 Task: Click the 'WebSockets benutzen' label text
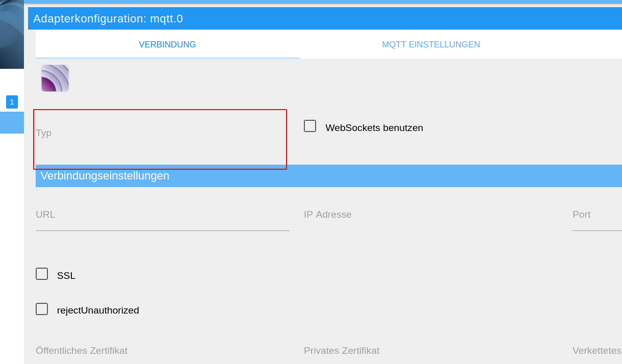(x=374, y=128)
